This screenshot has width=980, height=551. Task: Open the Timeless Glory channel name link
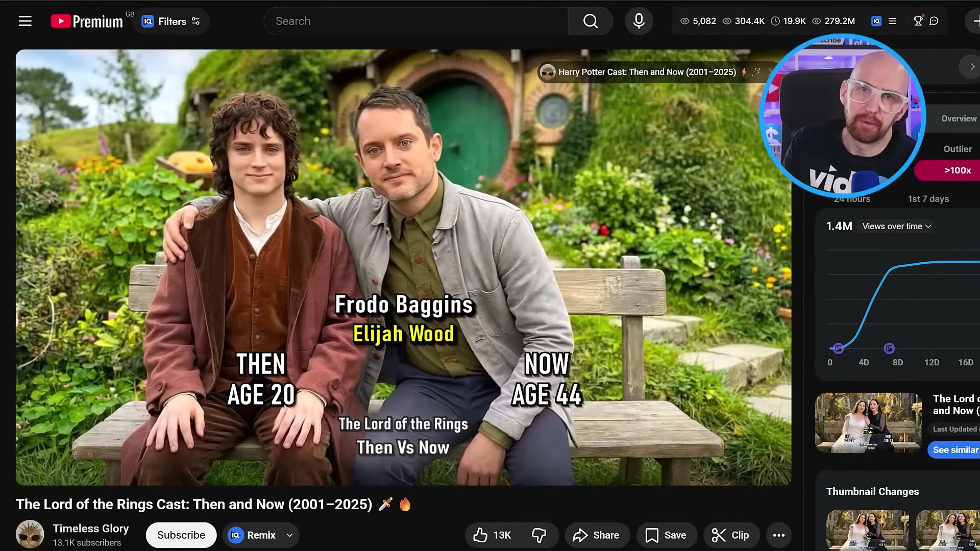pyautogui.click(x=91, y=529)
